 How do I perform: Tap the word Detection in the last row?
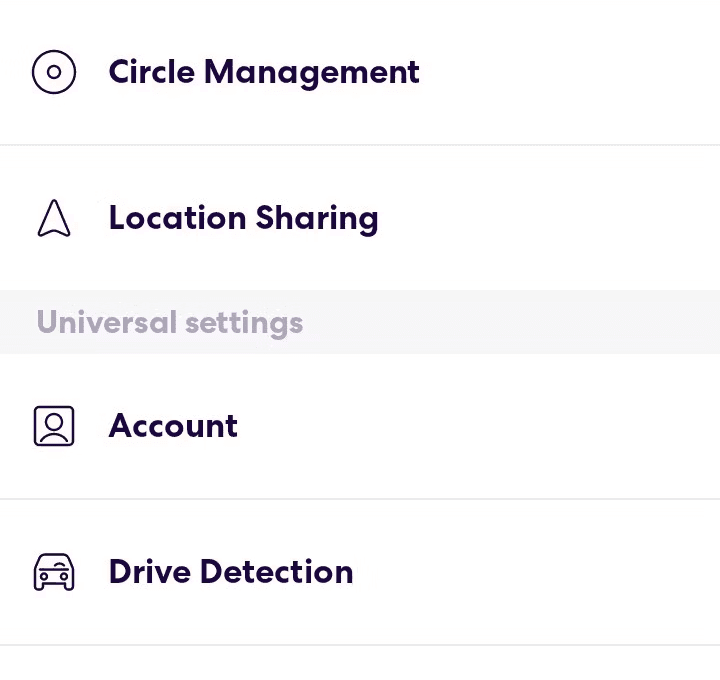[x=277, y=572]
